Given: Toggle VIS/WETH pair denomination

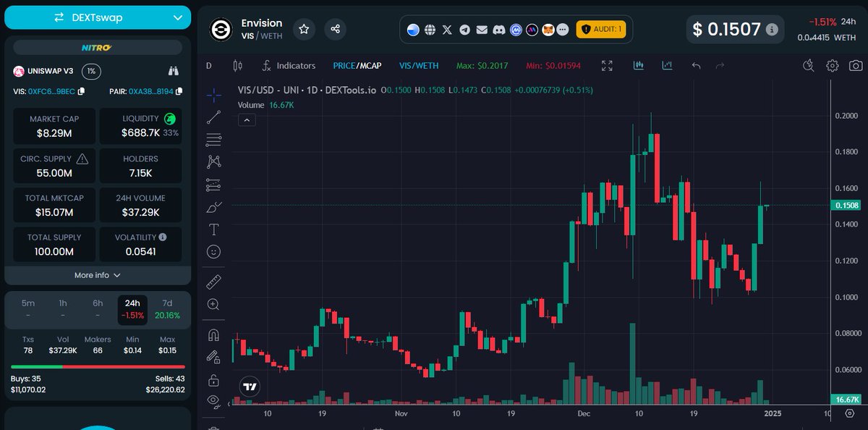Looking at the screenshot, I should point(419,66).
